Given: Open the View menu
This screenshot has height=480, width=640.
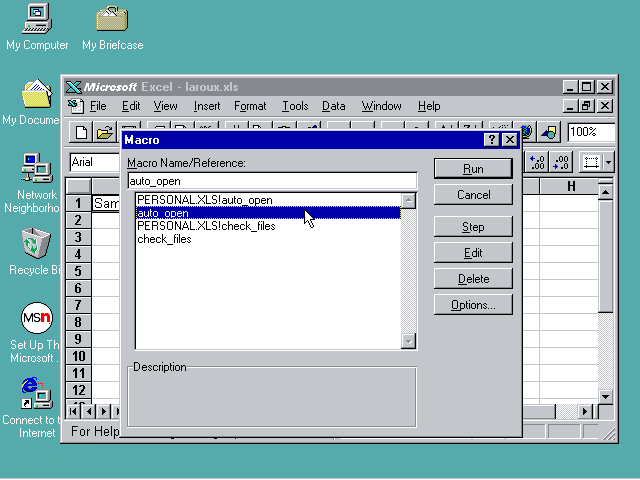Looking at the screenshot, I should (x=165, y=106).
